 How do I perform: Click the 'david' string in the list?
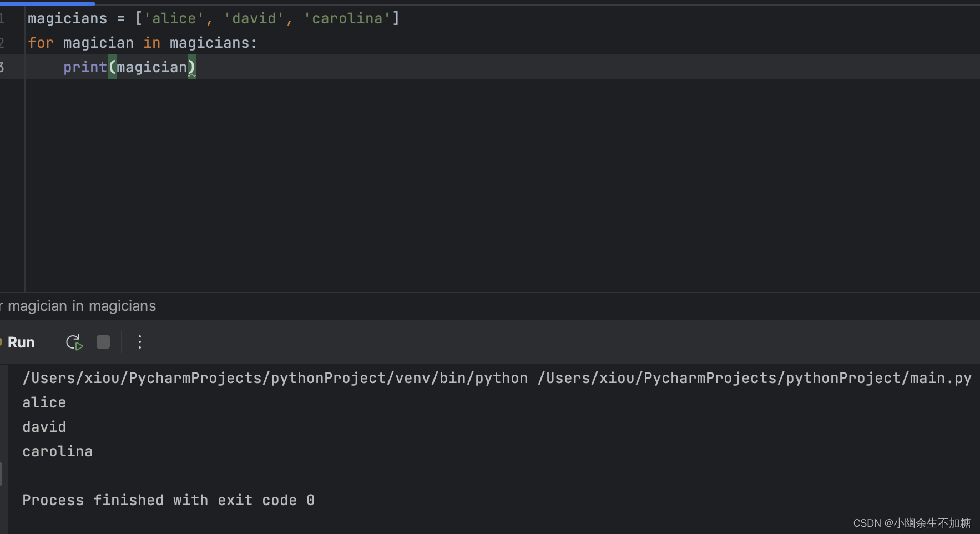point(254,18)
